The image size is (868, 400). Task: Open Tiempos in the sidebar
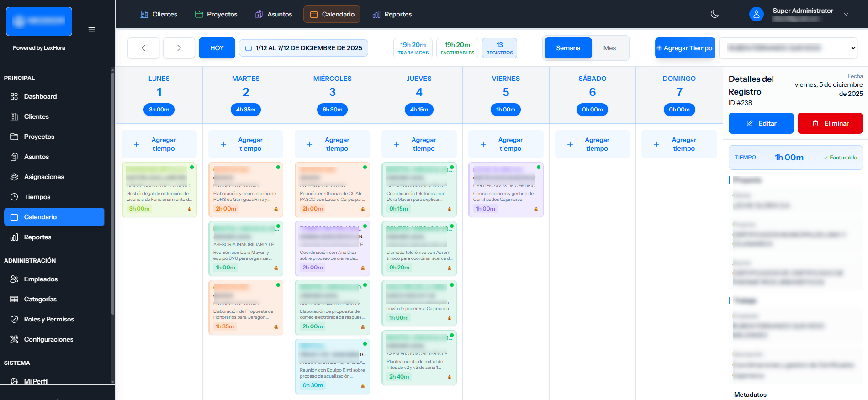pyautogui.click(x=37, y=197)
